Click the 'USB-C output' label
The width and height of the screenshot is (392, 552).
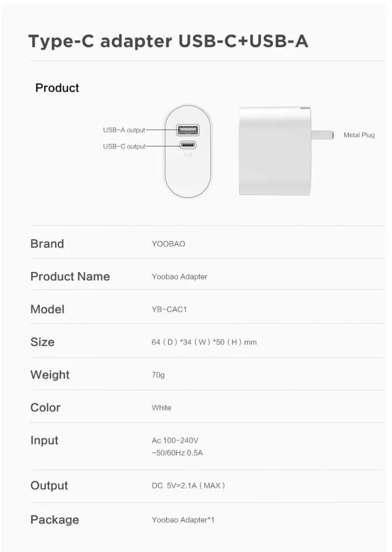[124, 146]
